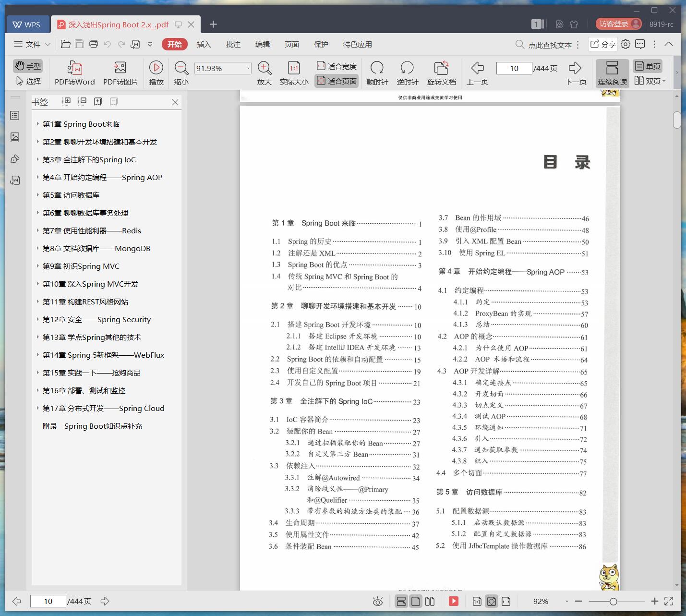Expand the 第1章 Spring Boot来临 bookmark
Image resolution: width=686 pixels, height=616 pixels.
(x=37, y=124)
